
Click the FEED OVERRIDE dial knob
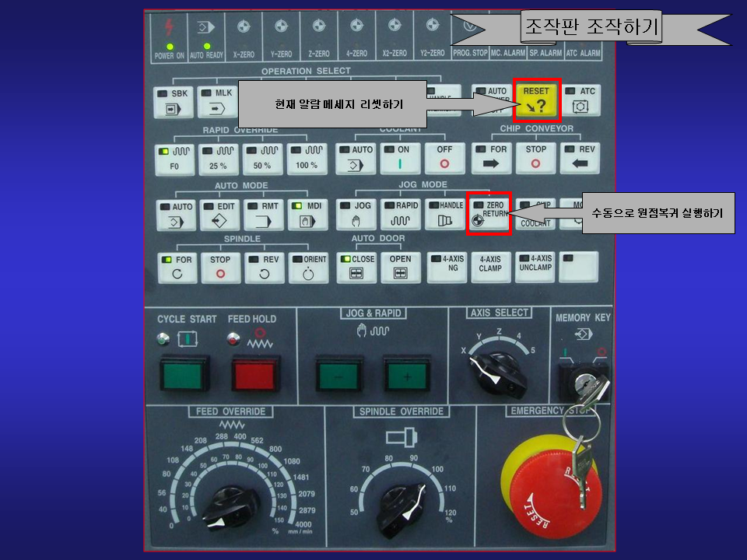click(230, 508)
